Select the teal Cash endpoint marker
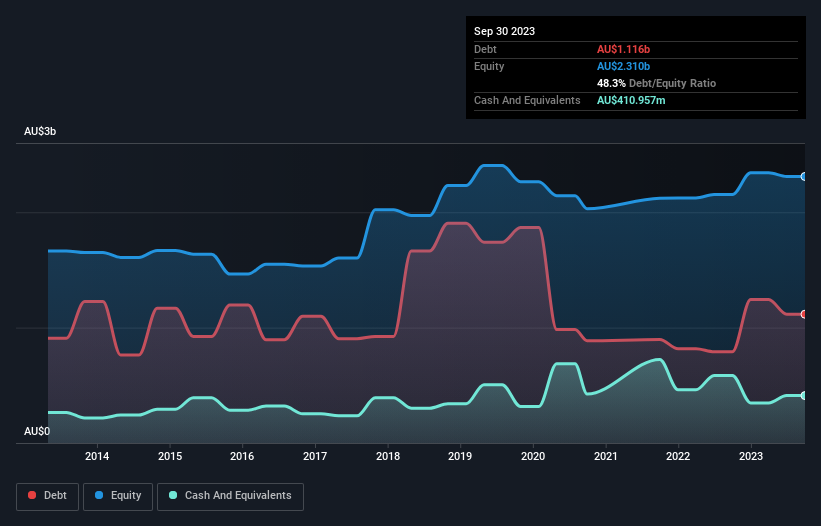821x526 pixels. pos(804,396)
